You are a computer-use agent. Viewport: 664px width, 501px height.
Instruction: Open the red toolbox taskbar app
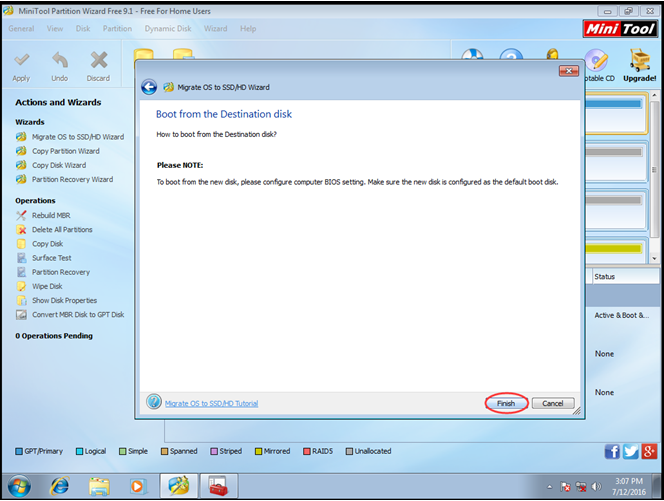(x=219, y=486)
